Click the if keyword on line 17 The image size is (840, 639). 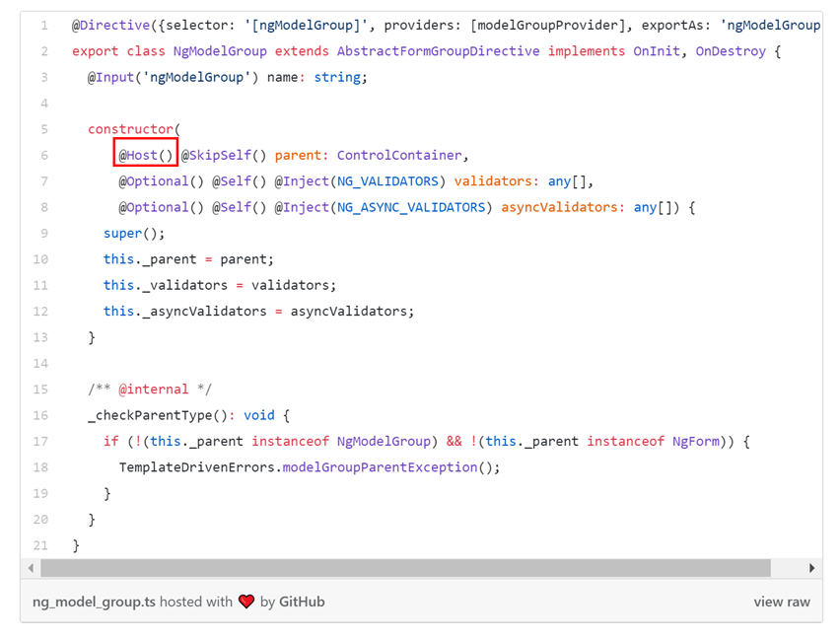pos(110,441)
